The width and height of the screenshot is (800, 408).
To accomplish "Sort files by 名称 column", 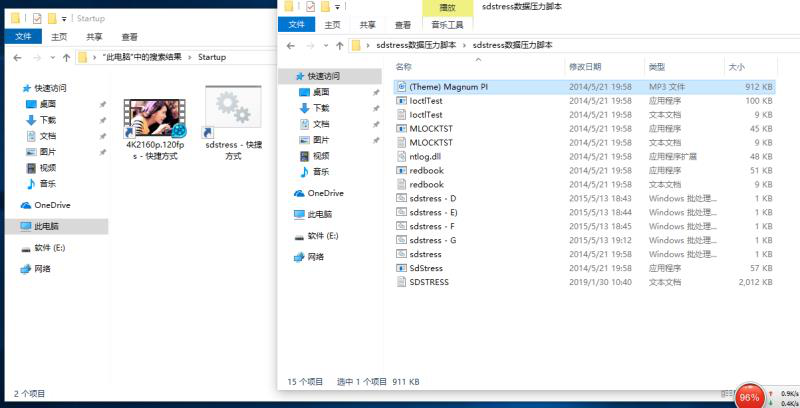I will pyautogui.click(x=403, y=67).
